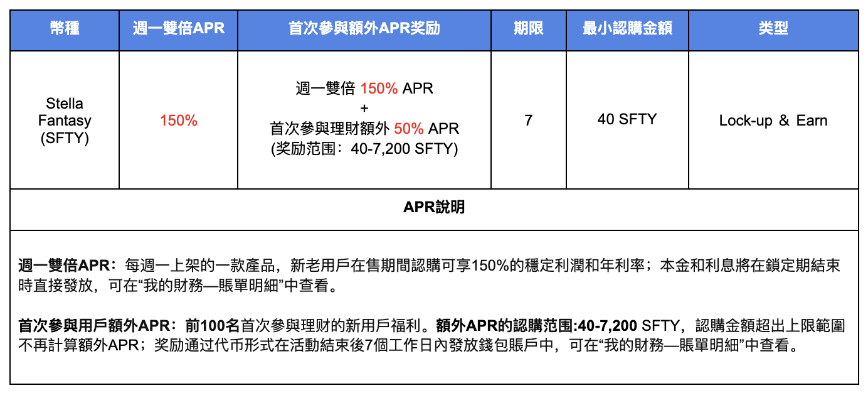Screen dimensions: 868x393
Task: Click the APR説明 section heading
Action: [434, 207]
